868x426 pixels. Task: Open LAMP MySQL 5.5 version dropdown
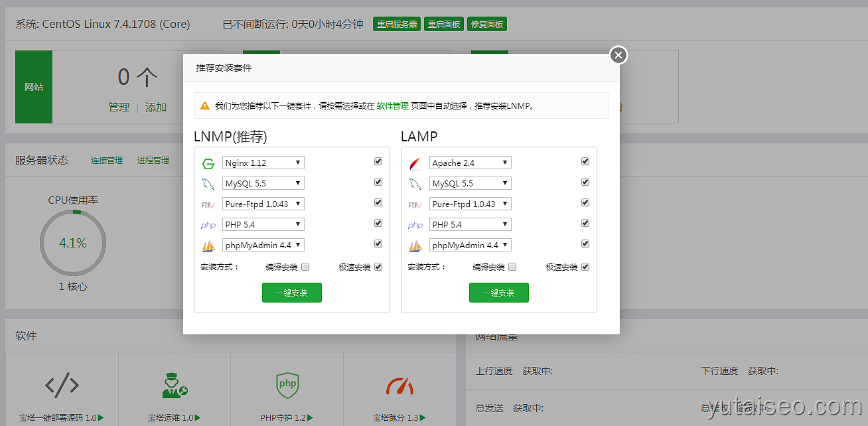470,183
